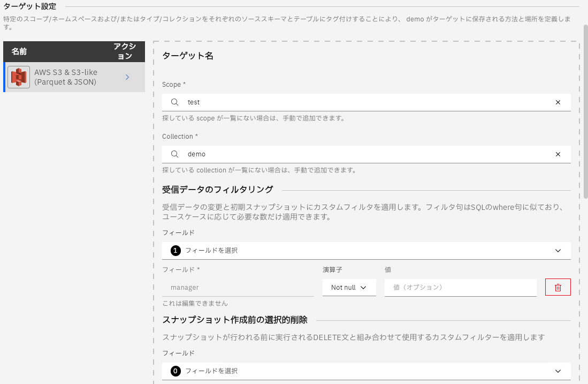Select the 'AWS S3 & S3-like' target name
Image resolution: width=588 pixels, height=384 pixels.
click(x=66, y=77)
